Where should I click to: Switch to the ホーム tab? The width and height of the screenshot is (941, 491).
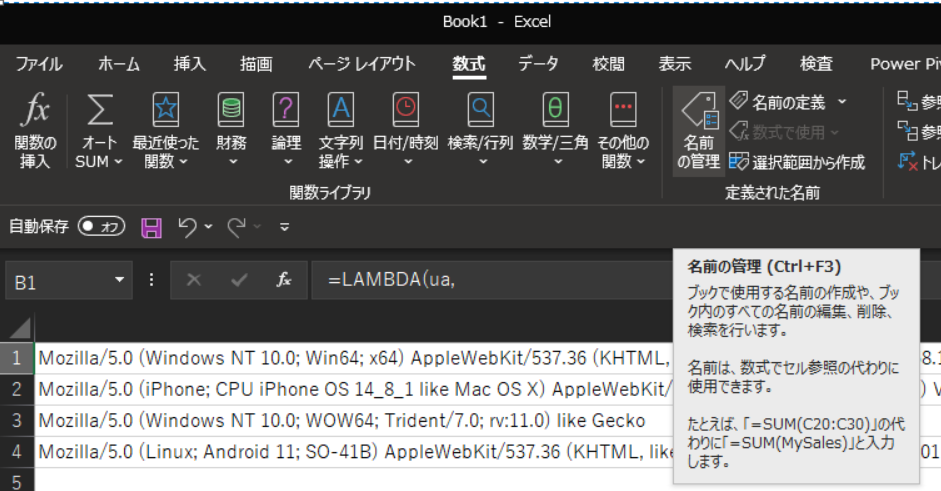pos(119,64)
